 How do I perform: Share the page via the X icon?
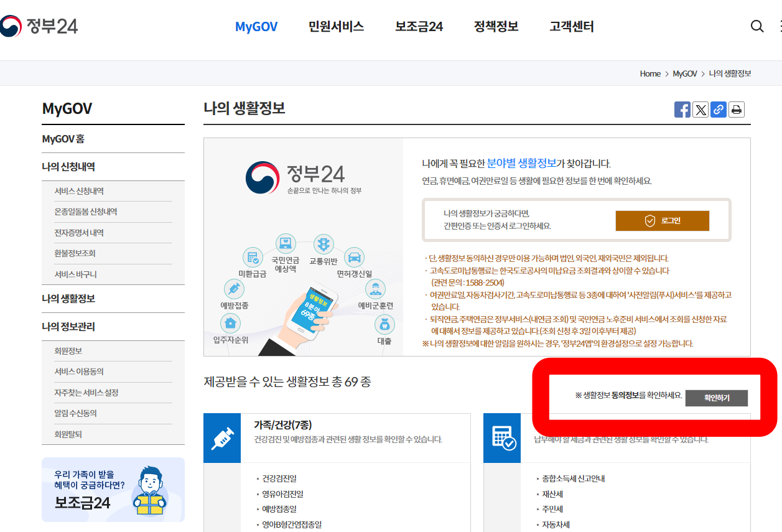[x=701, y=110]
